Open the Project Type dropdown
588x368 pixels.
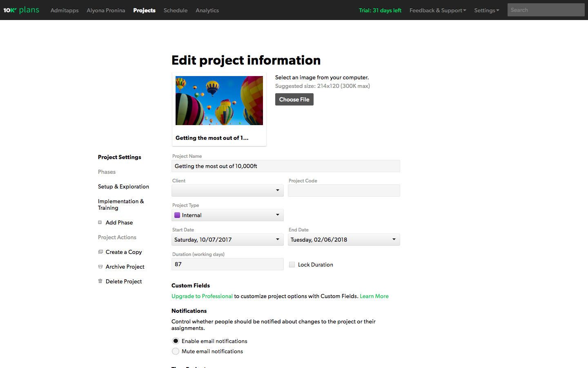click(227, 215)
